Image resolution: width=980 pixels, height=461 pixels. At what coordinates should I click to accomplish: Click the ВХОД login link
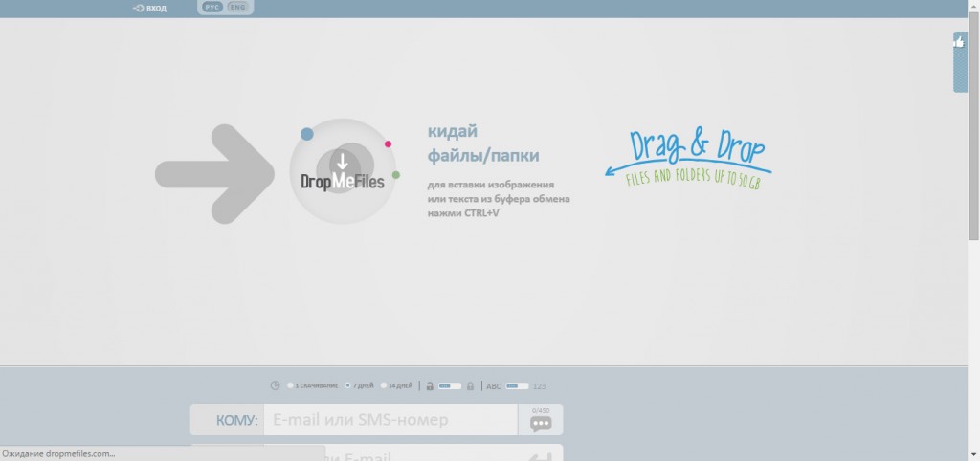pos(150,8)
